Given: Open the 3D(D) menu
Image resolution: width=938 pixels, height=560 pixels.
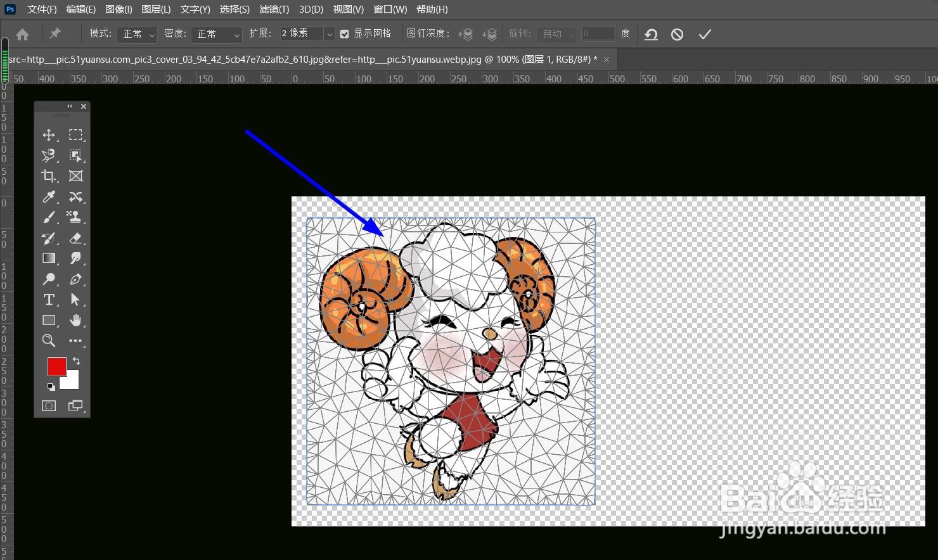Looking at the screenshot, I should pyautogui.click(x=311, y=9).
